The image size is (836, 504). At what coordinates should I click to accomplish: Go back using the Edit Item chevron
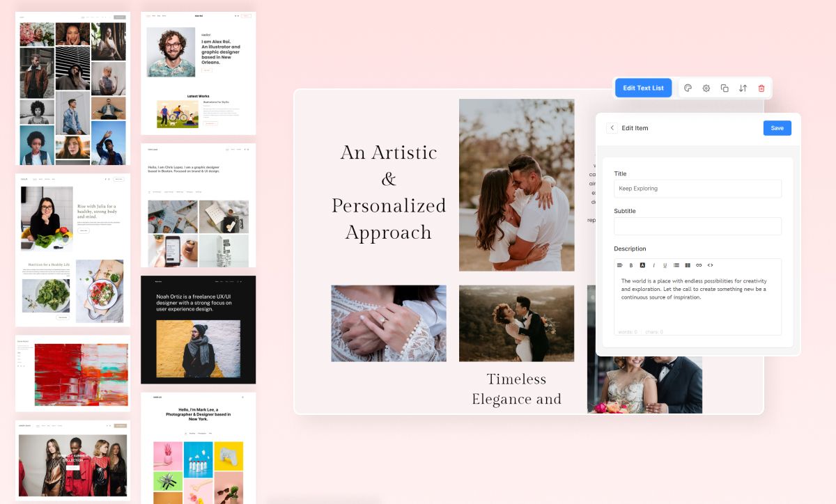click(x=612, y=127)
